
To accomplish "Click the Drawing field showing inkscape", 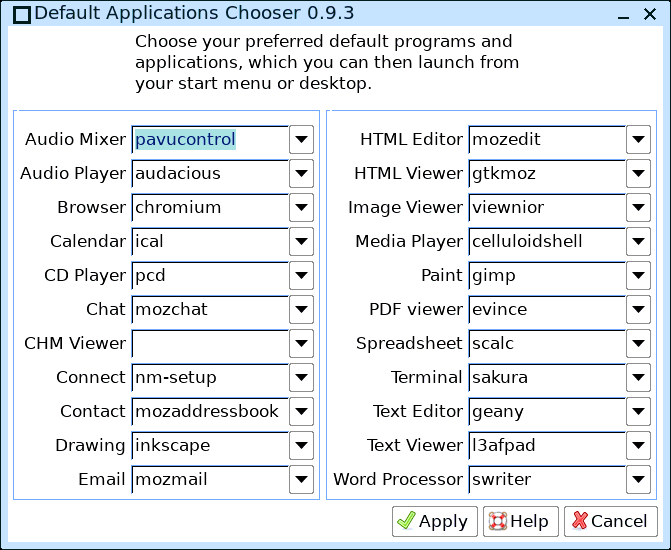I will pos(210,446).
